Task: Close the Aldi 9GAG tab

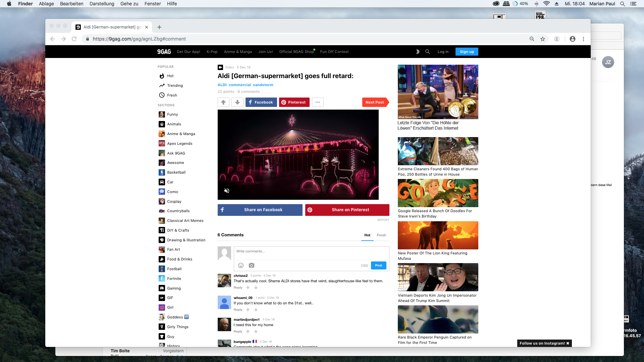Action: [x=147, y=27]
